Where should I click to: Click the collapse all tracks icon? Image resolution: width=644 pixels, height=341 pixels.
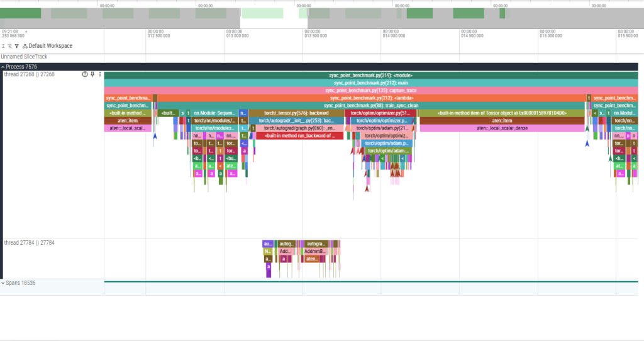pos(3,46)
